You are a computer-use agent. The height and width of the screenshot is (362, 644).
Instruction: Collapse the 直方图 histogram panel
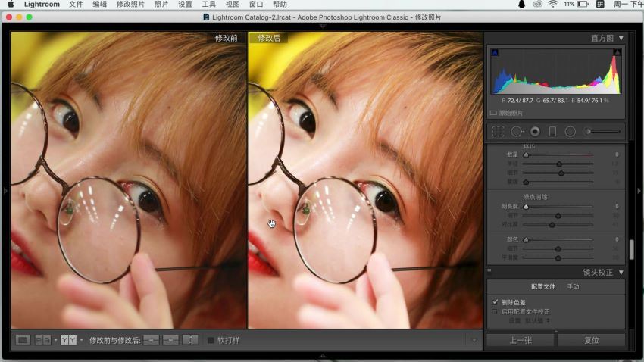pyautogui.click(x=621, y=38)
